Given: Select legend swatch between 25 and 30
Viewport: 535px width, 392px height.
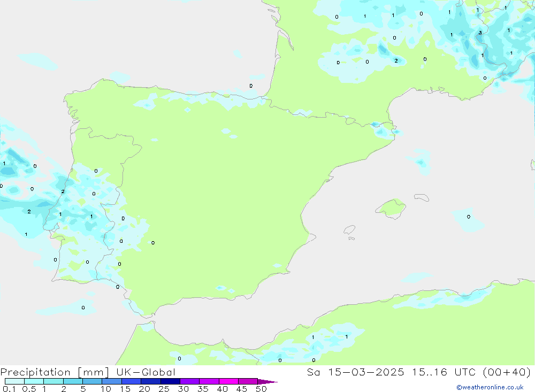Looking at the screenshot, I should [170, 381].
